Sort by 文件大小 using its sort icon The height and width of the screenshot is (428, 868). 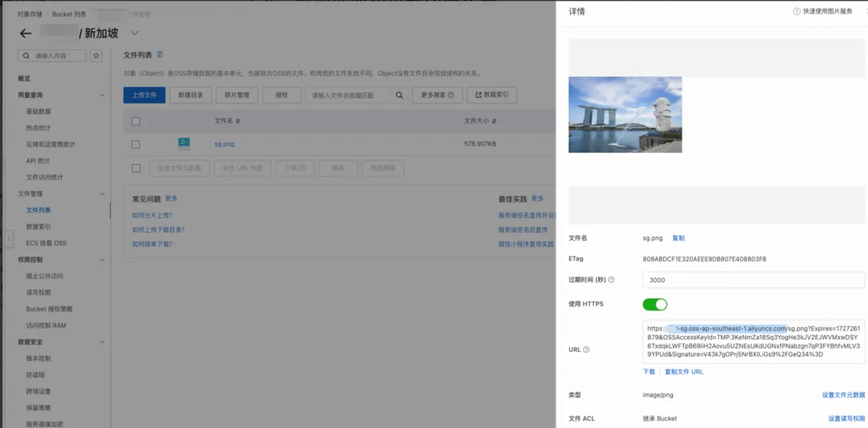(494, 121)
